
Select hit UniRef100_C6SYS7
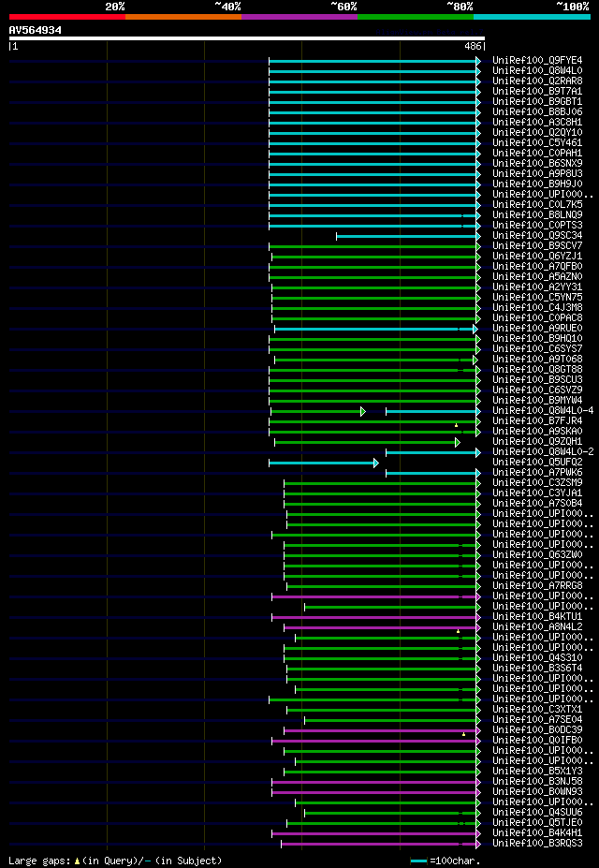point(537,349)
